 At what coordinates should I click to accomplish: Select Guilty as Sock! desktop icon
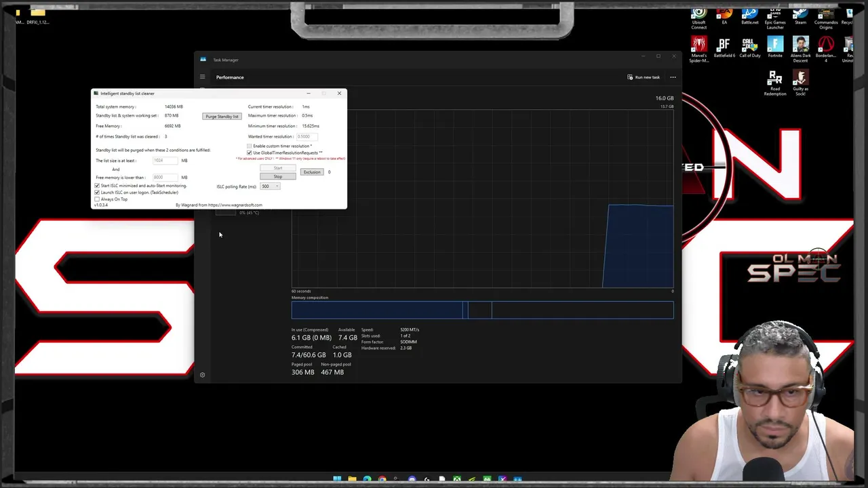point(800,83)
